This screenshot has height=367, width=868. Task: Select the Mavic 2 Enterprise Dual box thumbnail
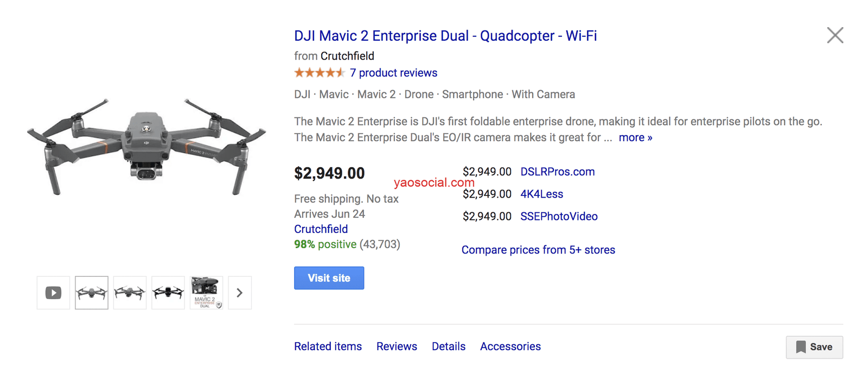click(206, 293)
